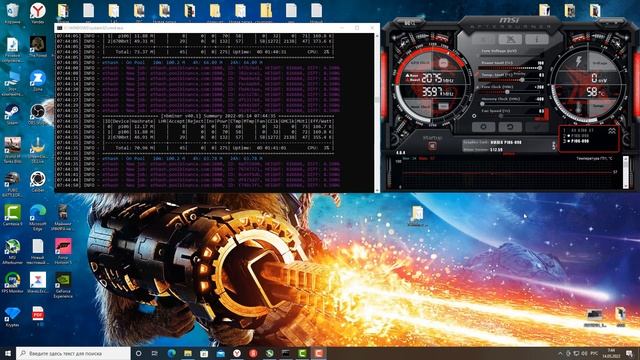Open the Windows Start menu
The height and width of the screenshot is (360, 640).
(x=8, y=353)
